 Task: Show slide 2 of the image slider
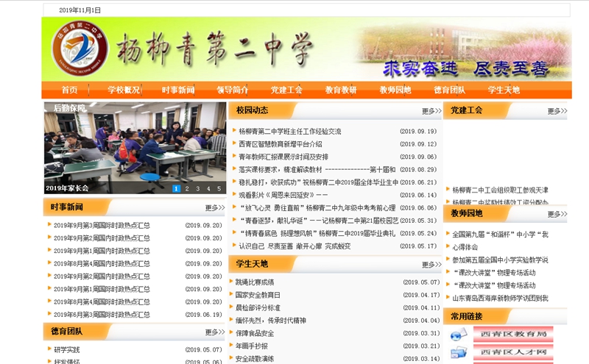coord(187,189)
